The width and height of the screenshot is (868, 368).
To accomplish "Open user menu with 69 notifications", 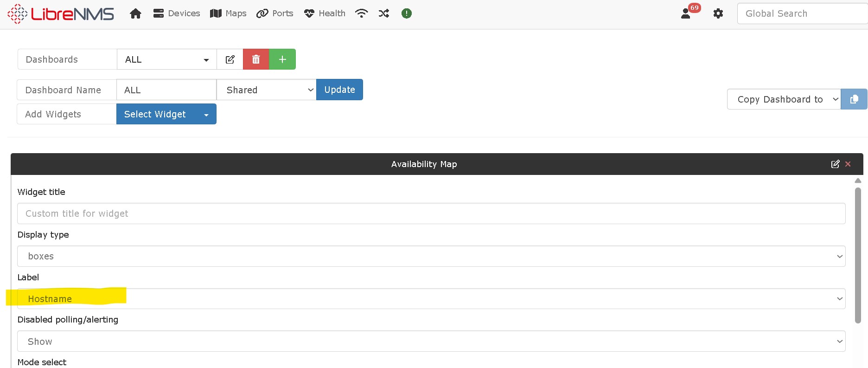I will (689, 12).
